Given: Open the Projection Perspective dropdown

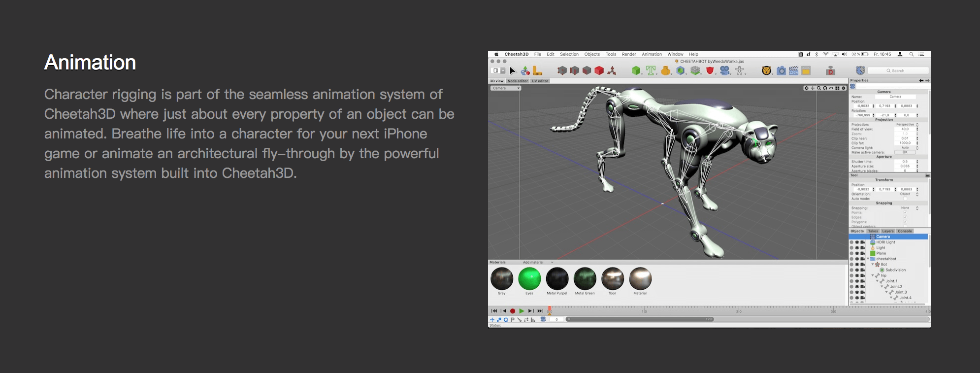Looking at the screenshot, I should tap(907, 125).
